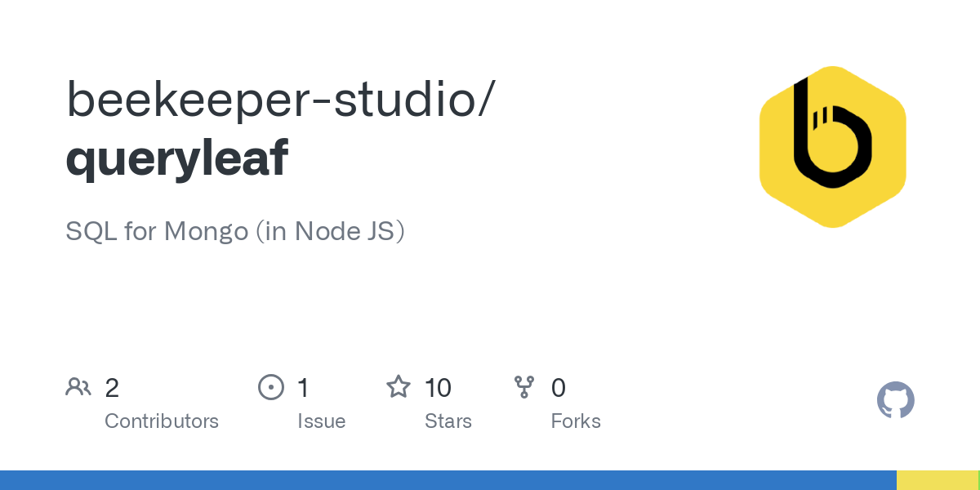Click the GitHub Octocat logo
This screenshot has width=980, height=490.
pyautogui.click(x=896, y=401)
